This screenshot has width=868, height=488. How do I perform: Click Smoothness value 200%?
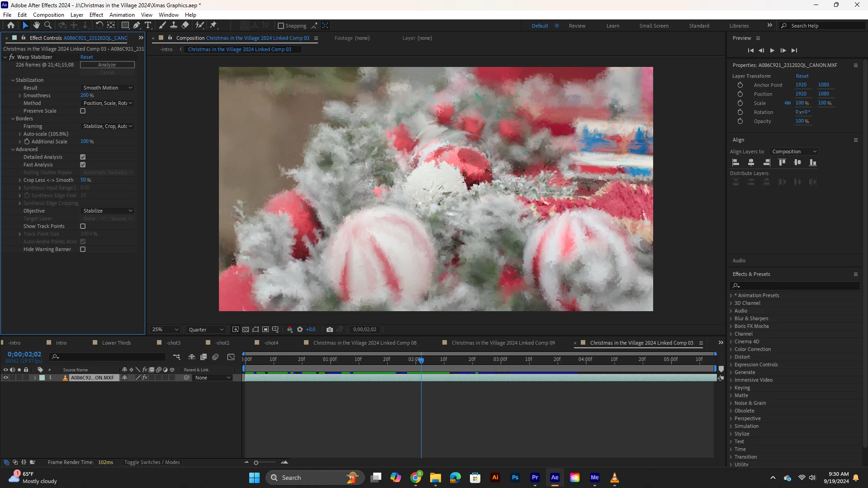(87, 95)
